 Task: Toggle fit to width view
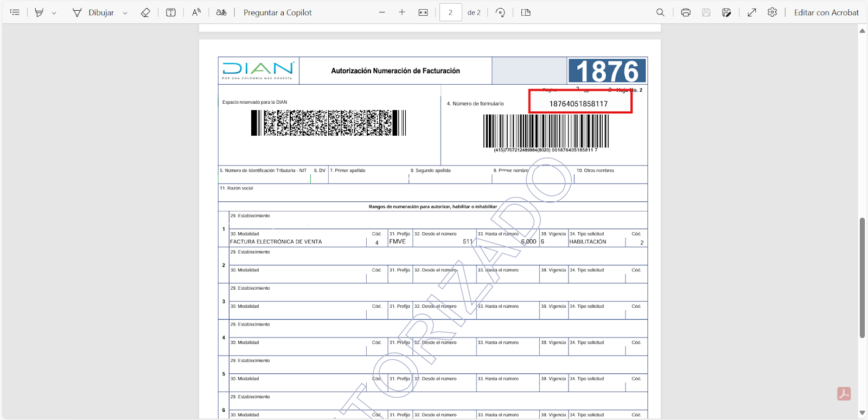(423, 12)
